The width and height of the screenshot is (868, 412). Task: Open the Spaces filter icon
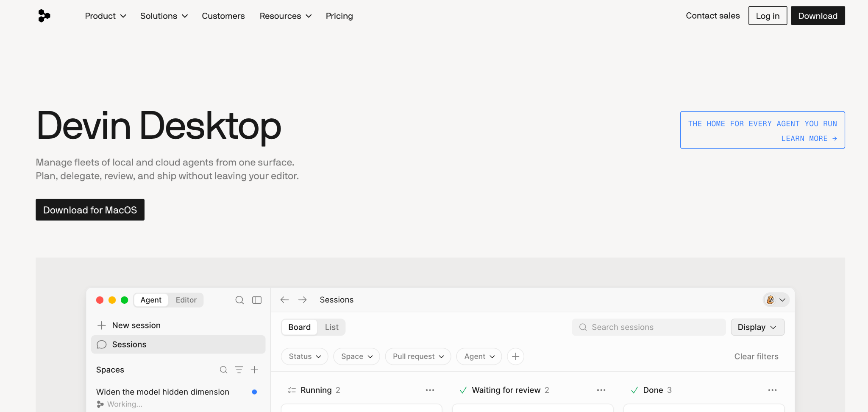pos(239,370)
